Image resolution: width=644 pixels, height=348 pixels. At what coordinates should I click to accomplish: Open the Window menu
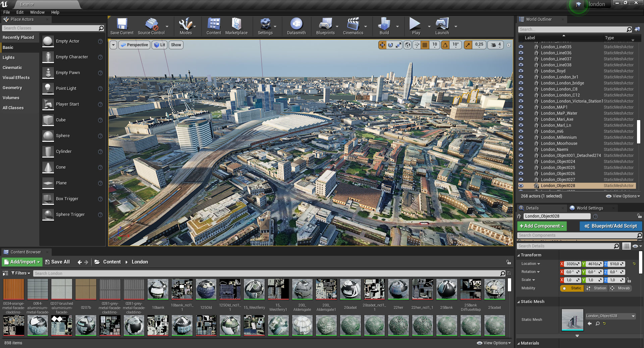coord(37,12)
